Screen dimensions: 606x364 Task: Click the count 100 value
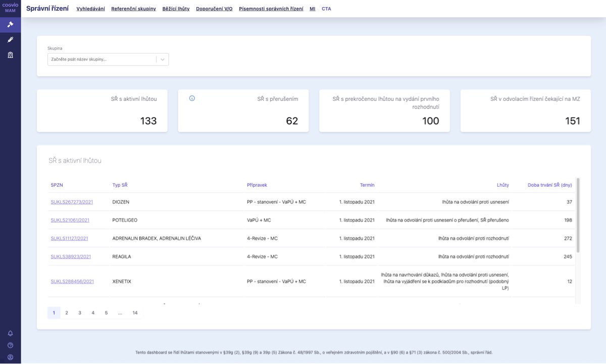pyautogui.click(x=431, y=121)
